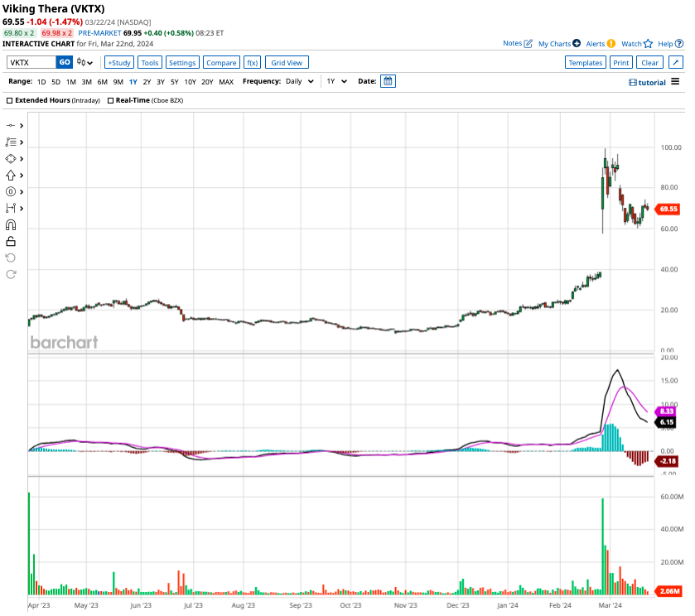Click the blue GO button

(64, 62)
